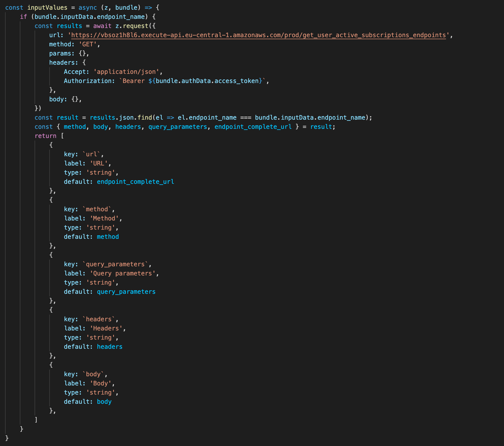Click the 'URL' label string

pyautogui.click(x=99, y=163)
